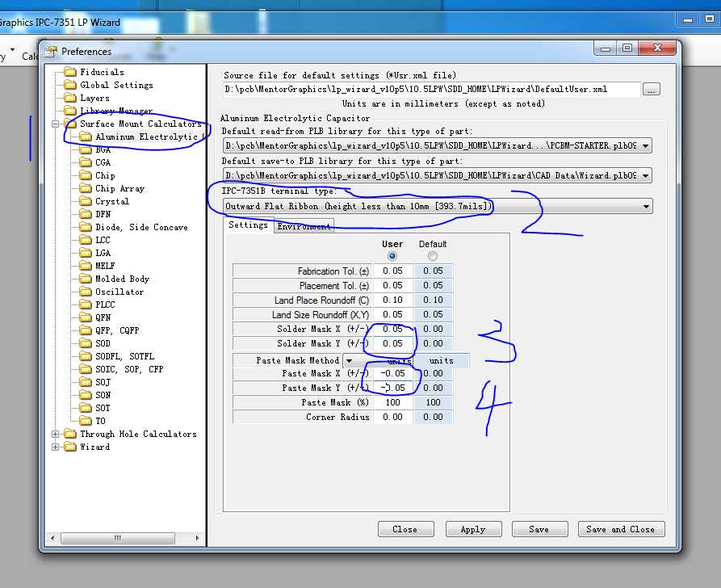Edit user Paste Mask percent value

[392, 402]
